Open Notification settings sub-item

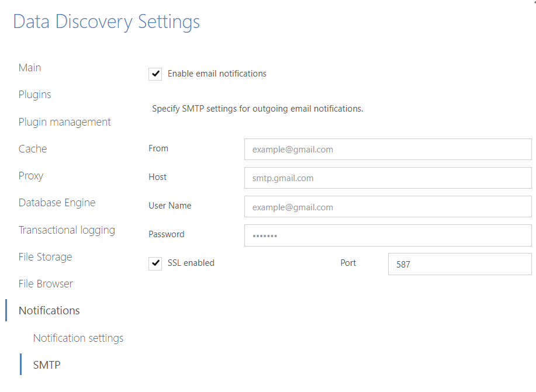click(x=78, y=338)
